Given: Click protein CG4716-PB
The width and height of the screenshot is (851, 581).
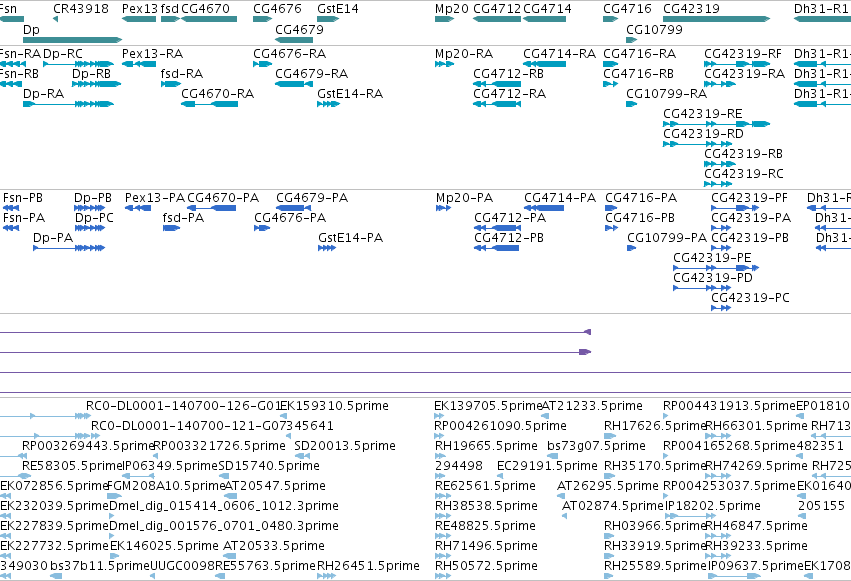Looking at the screenshot, I should click(x=640, y=218).
